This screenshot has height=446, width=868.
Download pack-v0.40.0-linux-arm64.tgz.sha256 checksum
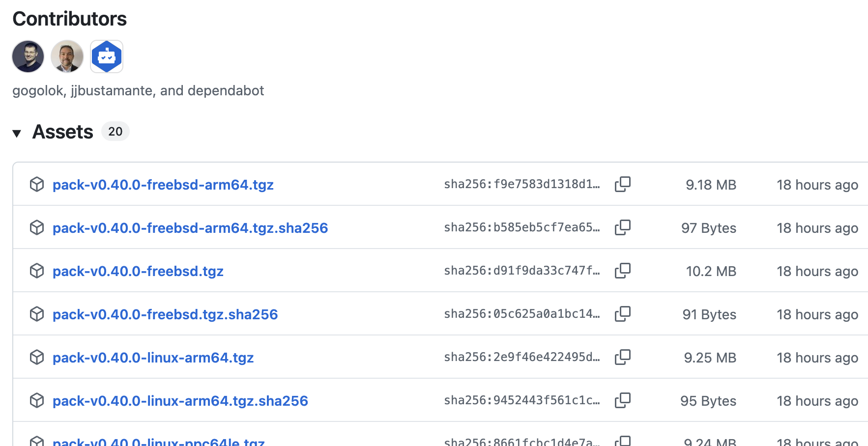(x=180, y=401)
